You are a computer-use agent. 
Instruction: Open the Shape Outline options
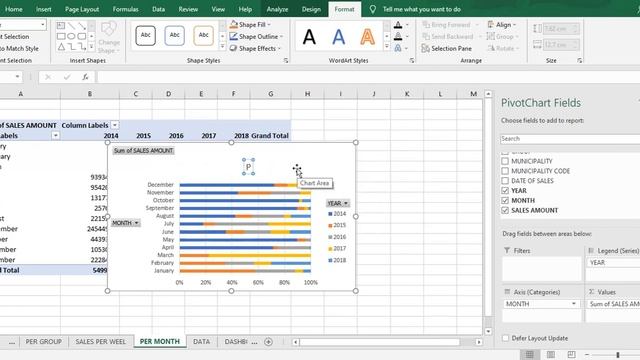coord(256,36)
